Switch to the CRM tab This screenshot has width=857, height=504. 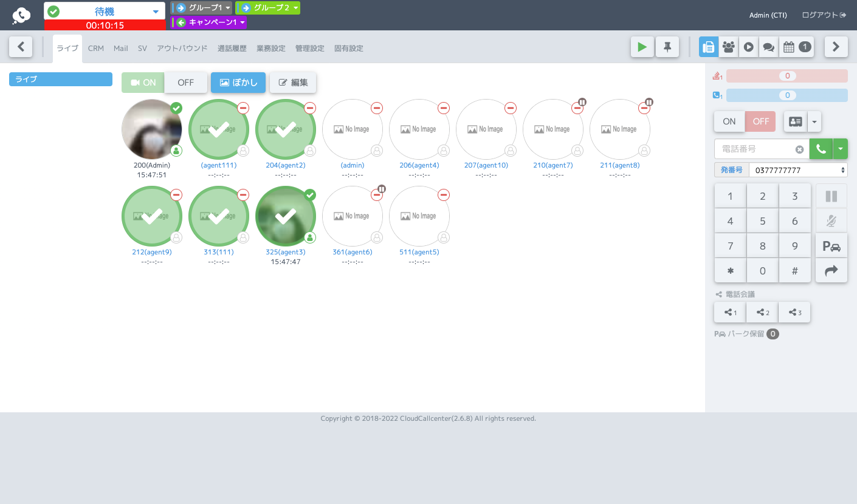point(96,49)
